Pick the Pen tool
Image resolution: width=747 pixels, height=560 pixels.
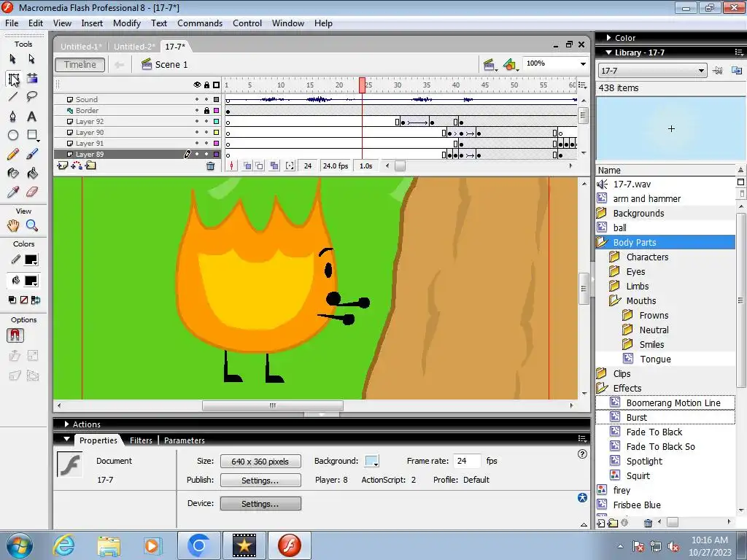click(x=13, y=116)
